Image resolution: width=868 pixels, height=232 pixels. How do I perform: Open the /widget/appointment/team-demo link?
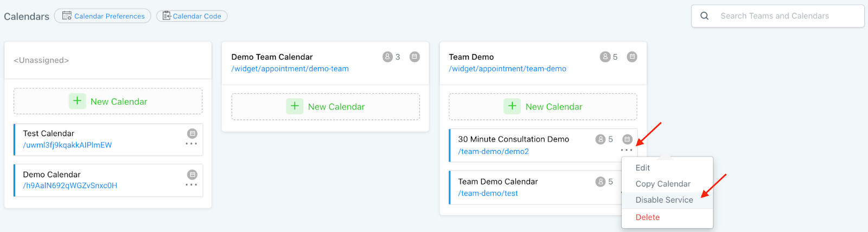(x=507, y=69)
